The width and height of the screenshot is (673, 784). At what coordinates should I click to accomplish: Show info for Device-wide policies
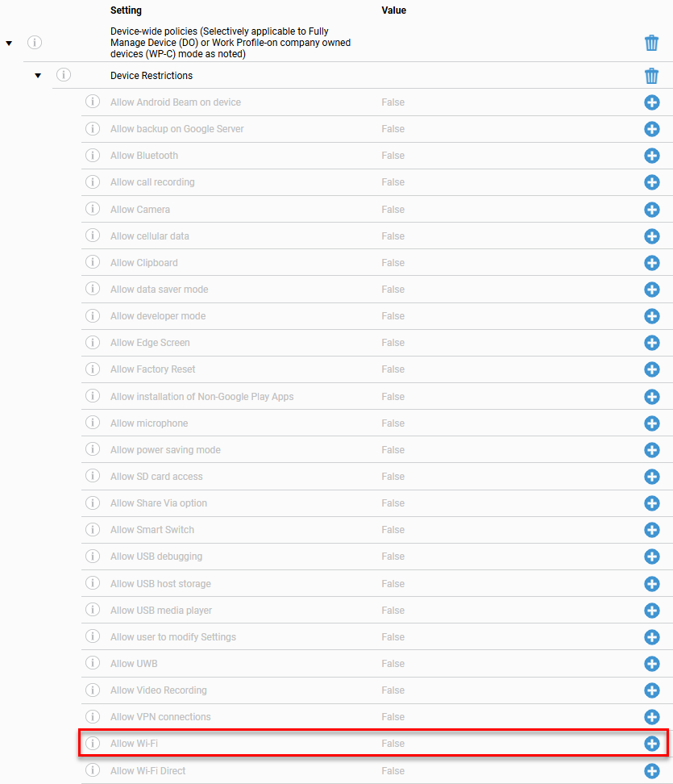point(35,42)
